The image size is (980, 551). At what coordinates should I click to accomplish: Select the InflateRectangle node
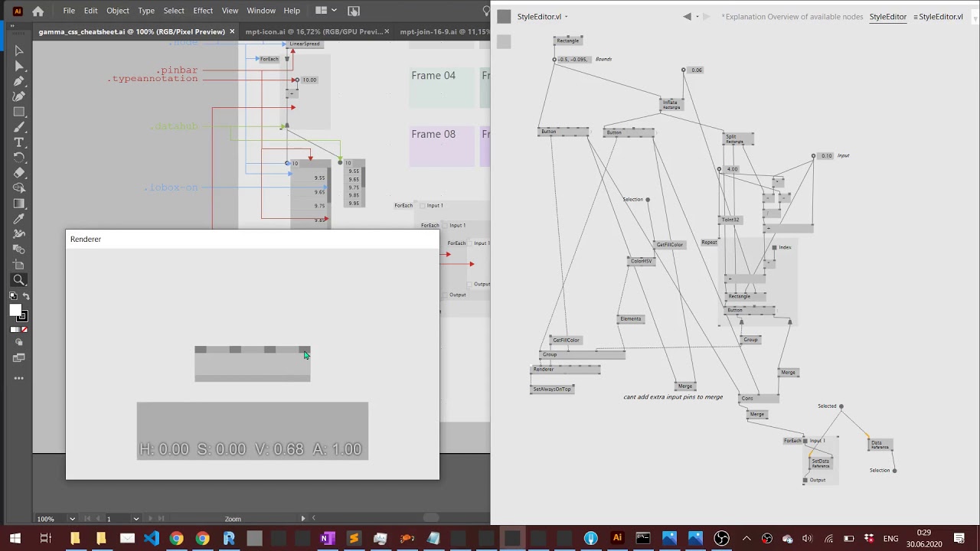point(671,105)
